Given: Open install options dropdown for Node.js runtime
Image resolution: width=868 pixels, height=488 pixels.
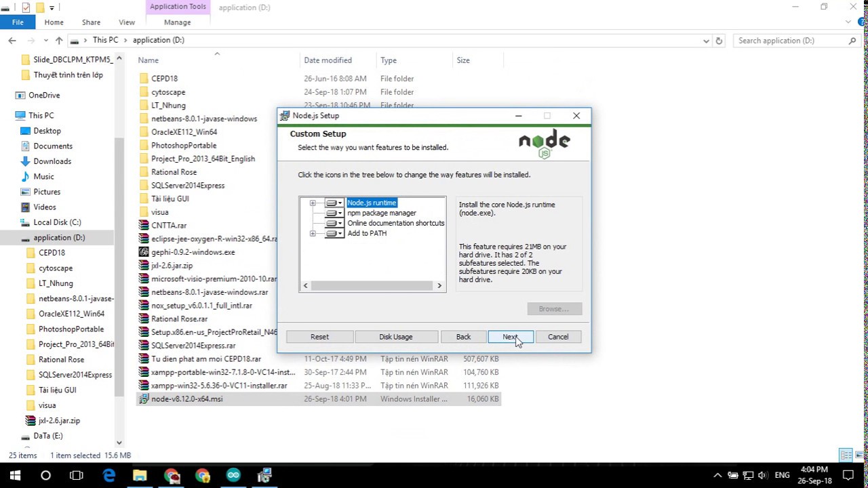Looking at the screenshot, I should coord(334,203).
